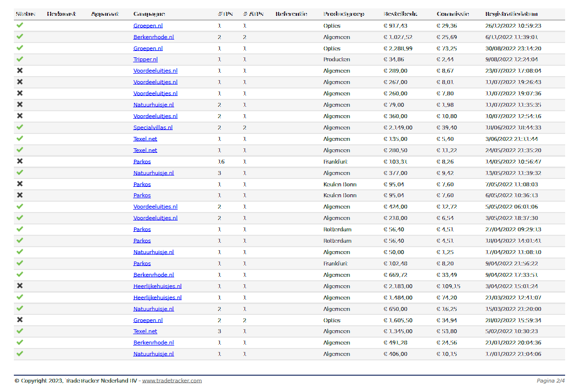Open the Voordeeluitjes.nl link on the 23/07/2022 row
Screen dimensions: 576x392
(x=155, y=71)
